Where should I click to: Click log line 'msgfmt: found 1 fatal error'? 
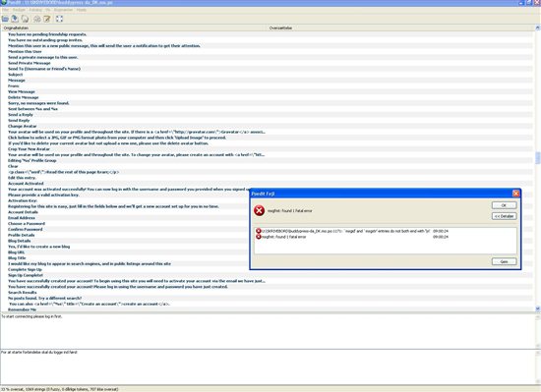[x=386, y=237]
